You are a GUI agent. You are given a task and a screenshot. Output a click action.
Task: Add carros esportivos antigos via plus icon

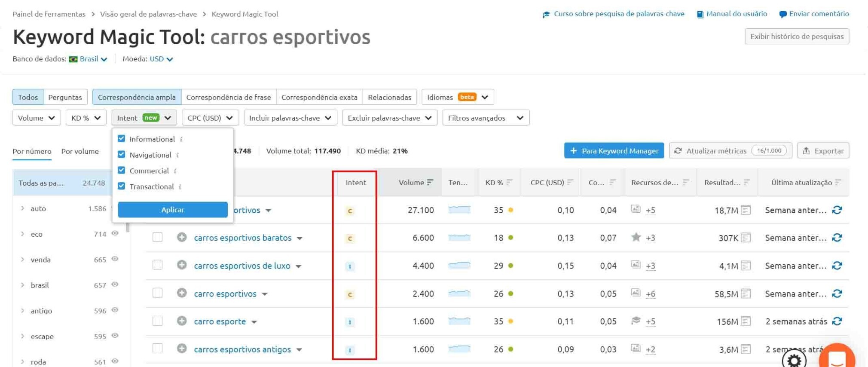coord(182,349)
